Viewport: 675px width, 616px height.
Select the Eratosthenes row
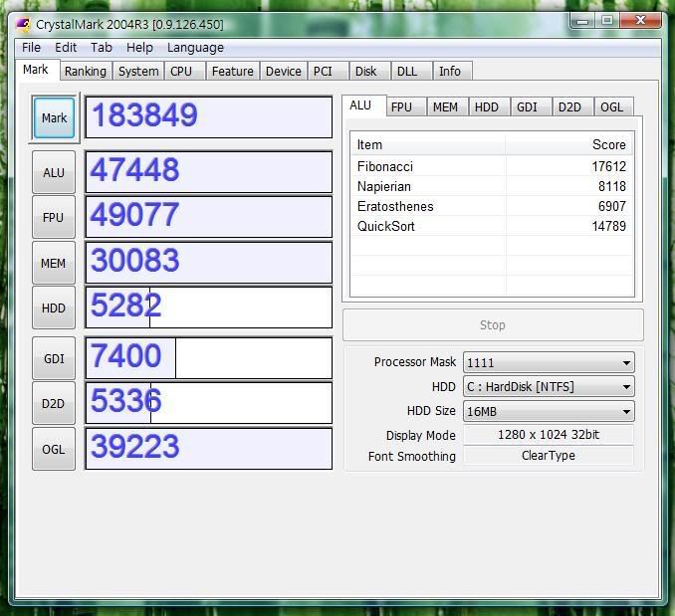point(492,206)
